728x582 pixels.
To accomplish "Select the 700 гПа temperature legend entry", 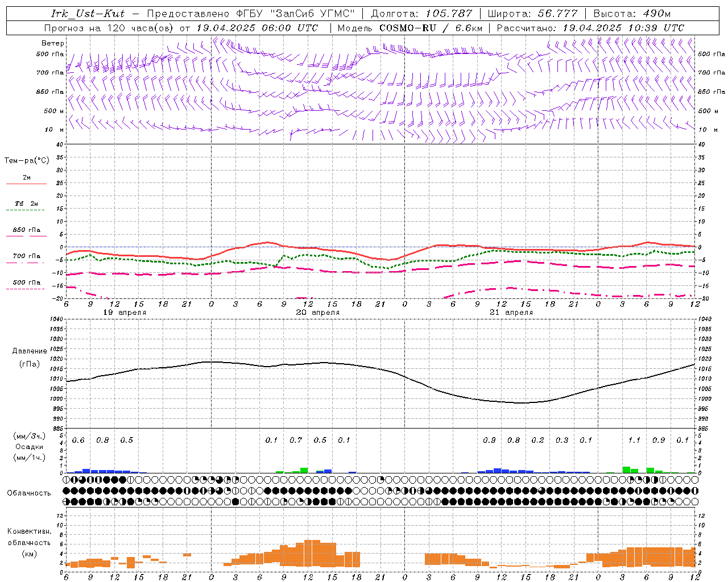I will [x=27, y=256].
